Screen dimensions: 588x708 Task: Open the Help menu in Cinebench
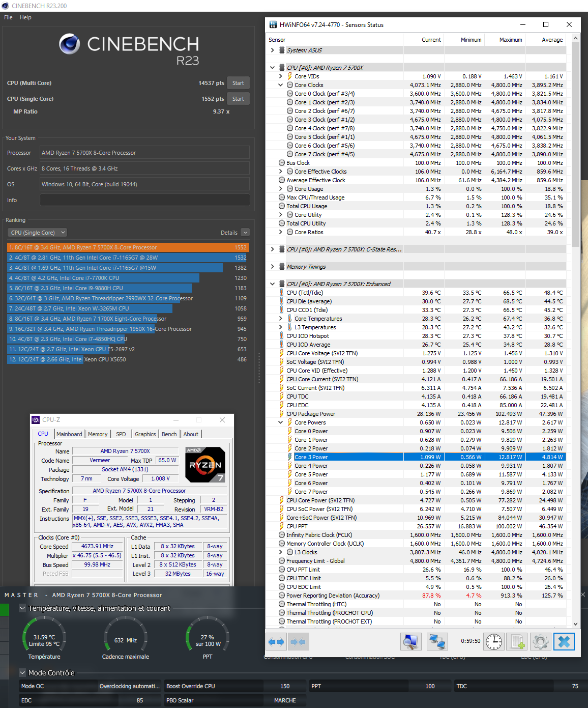(x=25, y=17)
